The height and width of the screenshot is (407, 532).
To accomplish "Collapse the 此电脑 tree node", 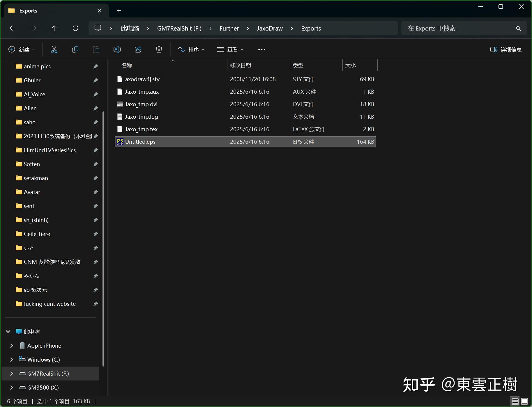I will pyautogui.click(x=8, y=332).
